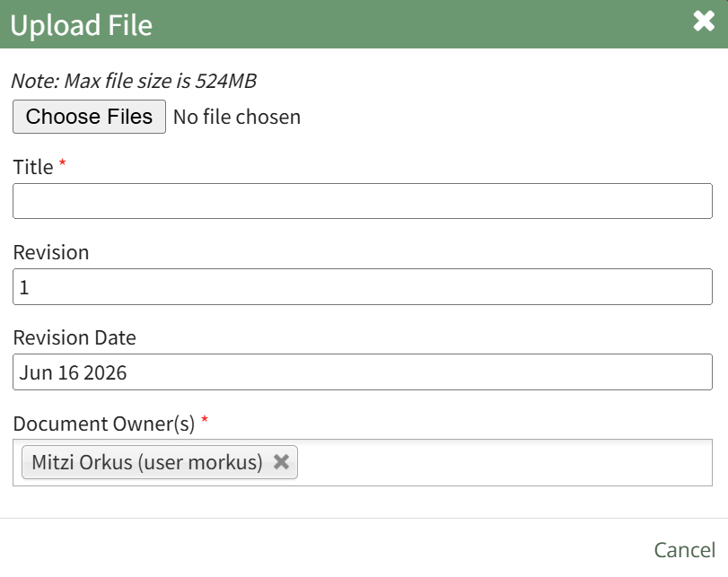Close the Upload File dialog
The height and width of the screenshot is (577, 728).
click(704, 21)
